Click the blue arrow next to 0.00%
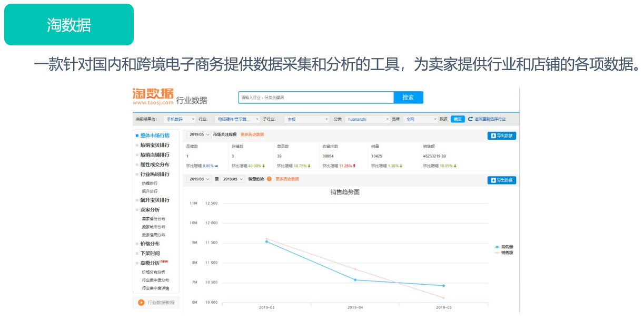The width and height of the screenshot is (644, 319). [x=216, y=166]
